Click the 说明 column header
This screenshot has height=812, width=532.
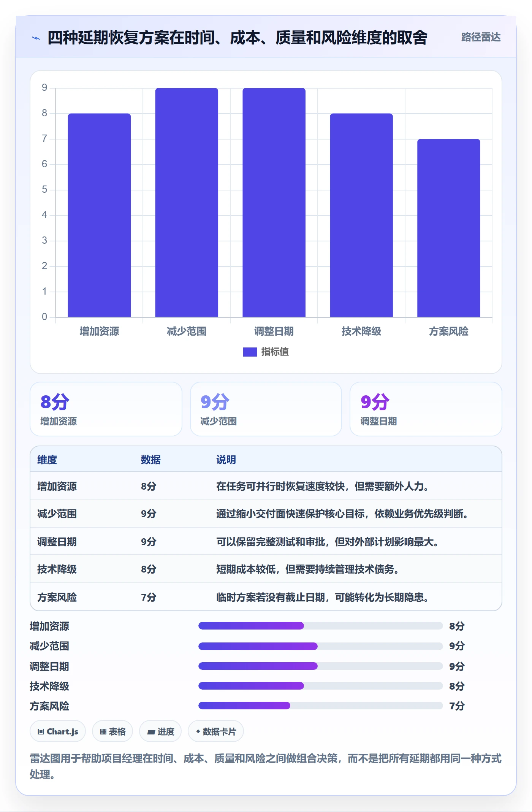226,460
